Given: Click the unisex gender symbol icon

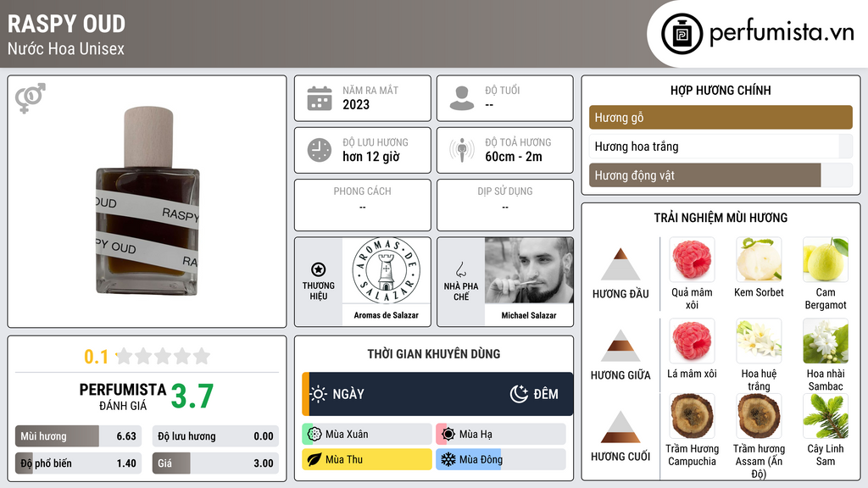Looking at the screenshot, I should [x=30, y=98].
